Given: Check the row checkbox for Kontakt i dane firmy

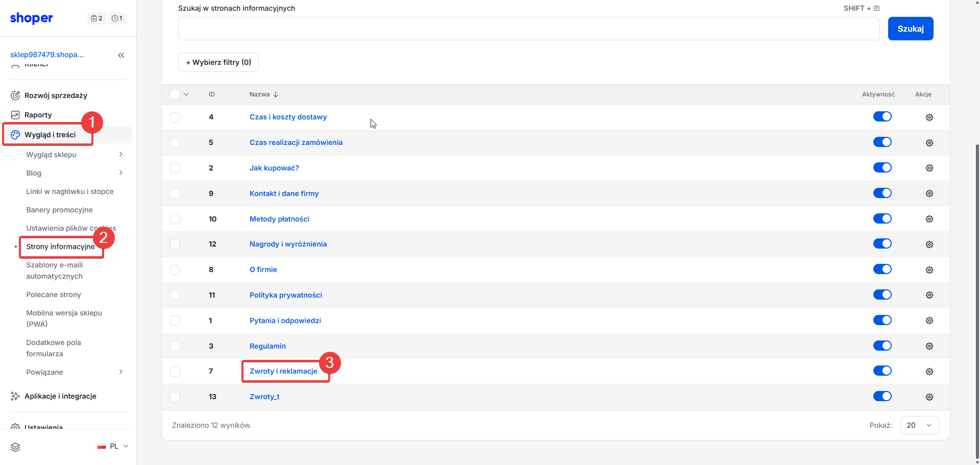Looking at the screenshot, I should tap(175, 193).
